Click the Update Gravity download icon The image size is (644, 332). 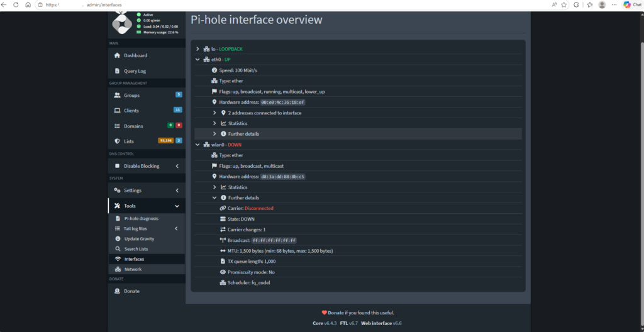click(118, 239)
